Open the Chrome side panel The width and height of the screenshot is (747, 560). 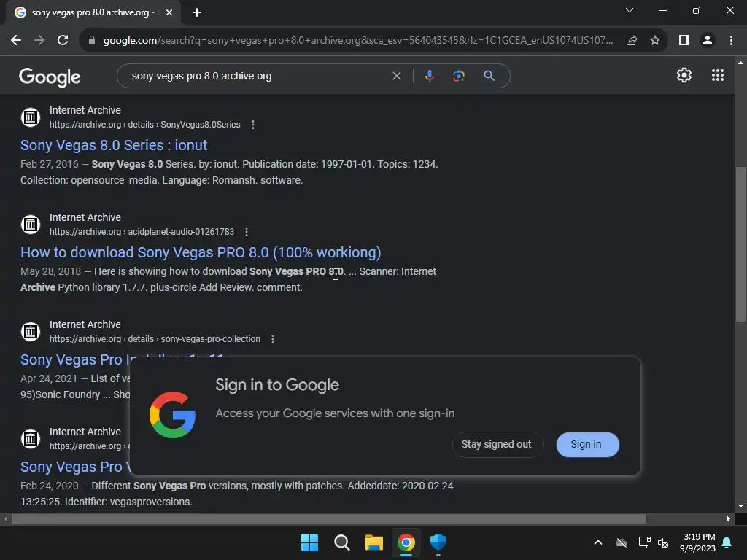click(684, 41)
